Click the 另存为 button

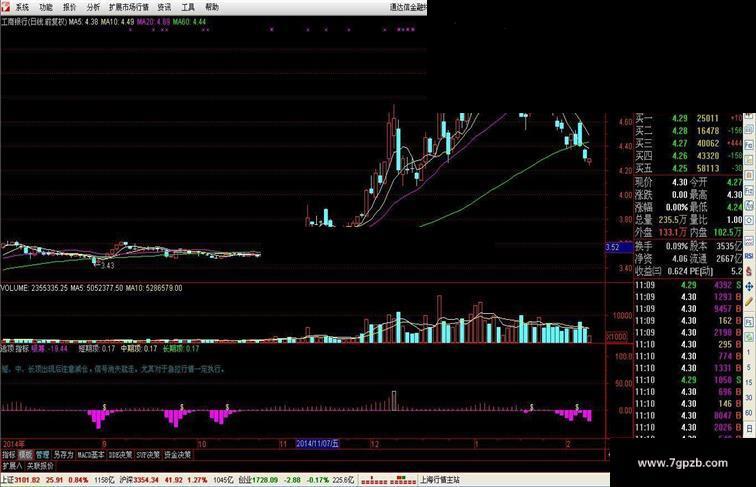point(63,455)
